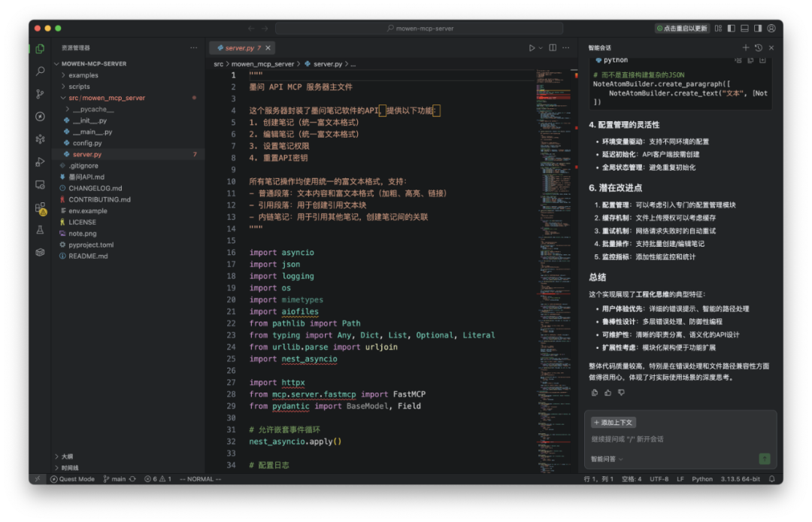Open the Remote Explorer view
Screen dimensions: 812x522
coord(40,185)
